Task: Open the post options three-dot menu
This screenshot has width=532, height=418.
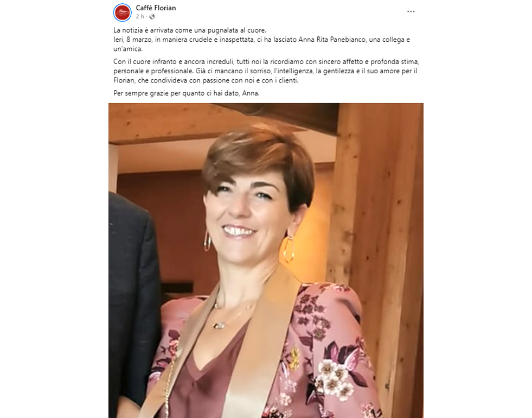Action: point(411,11)
